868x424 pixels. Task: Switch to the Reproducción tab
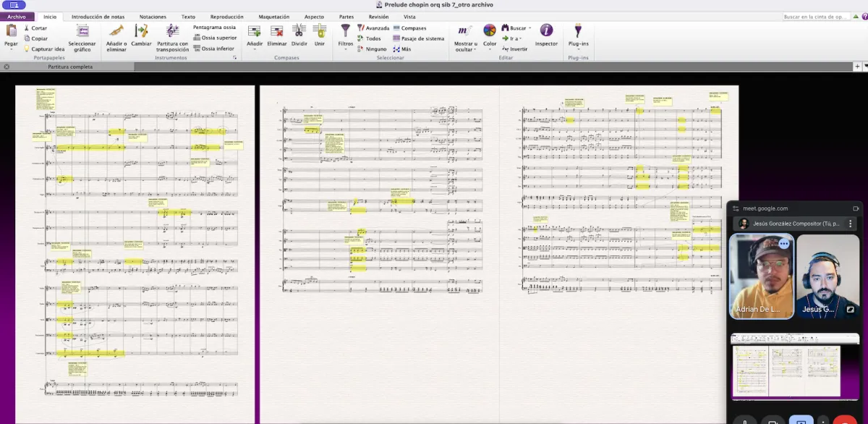click(226, 16)
